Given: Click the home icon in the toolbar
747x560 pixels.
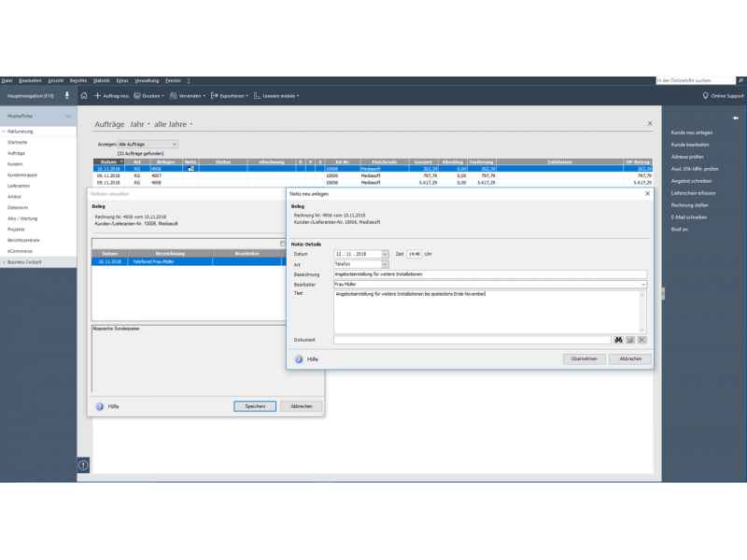Looking at the screenshot, I should click(84, 96).
